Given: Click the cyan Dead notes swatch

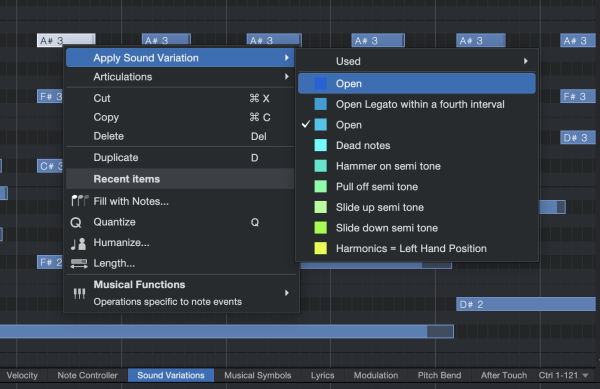Looking at the screenshot, I should 321,145.
